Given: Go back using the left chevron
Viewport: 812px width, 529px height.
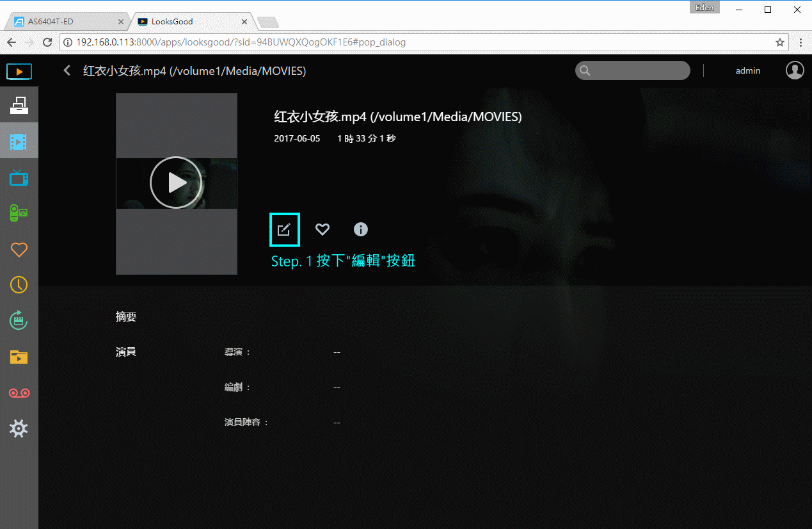Looking at the screenshot, I should 67,70.
